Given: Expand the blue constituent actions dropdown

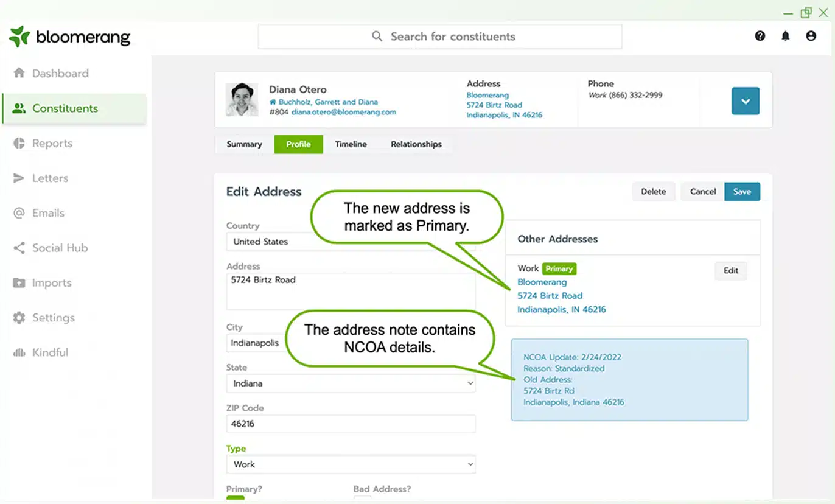Looking at the screenshot, I should (746, 100).
